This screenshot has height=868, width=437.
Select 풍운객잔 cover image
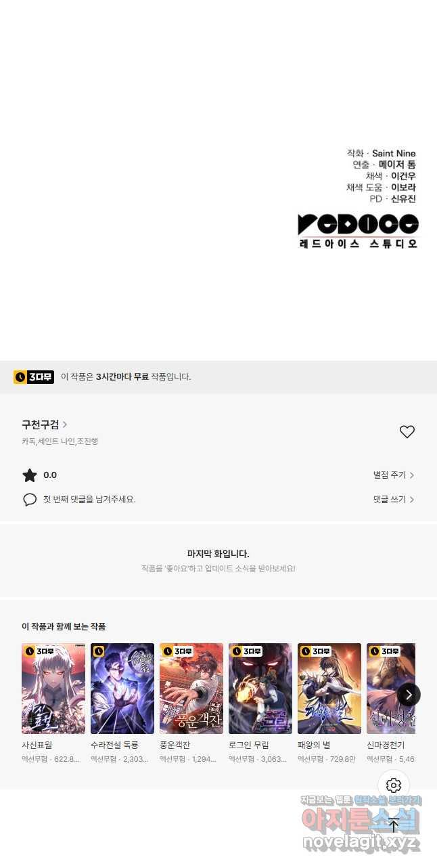(x=191, y=689)
